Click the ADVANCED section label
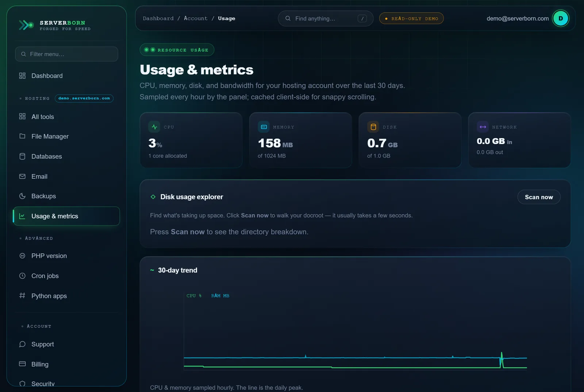The height and width of the screenshot is (392, 584). (x=39, y=238)
